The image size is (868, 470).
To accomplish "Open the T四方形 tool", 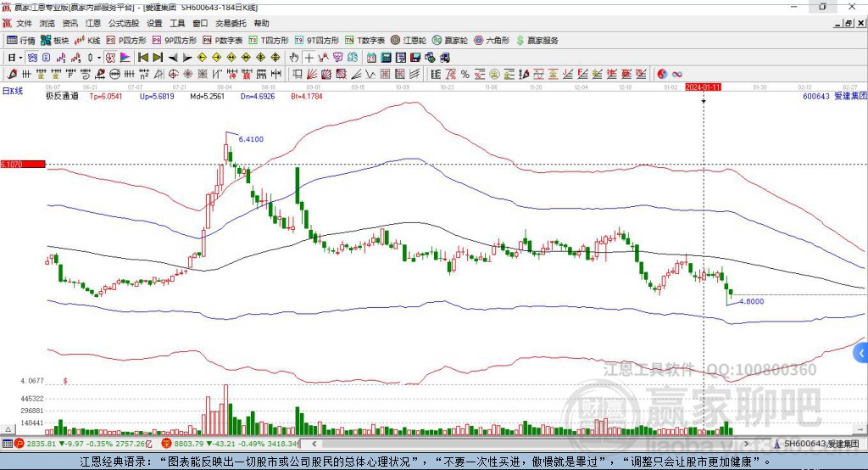I will (269, 41).
